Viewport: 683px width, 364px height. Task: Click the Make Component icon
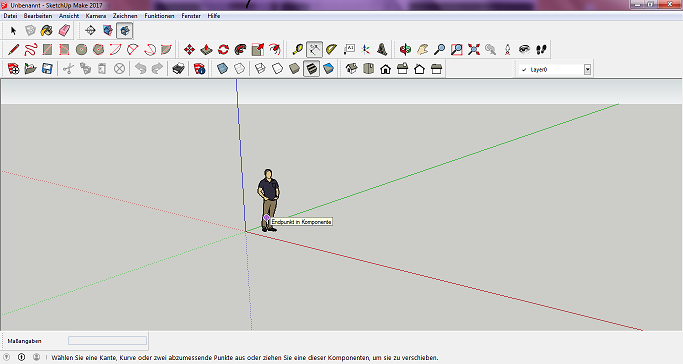30,30
